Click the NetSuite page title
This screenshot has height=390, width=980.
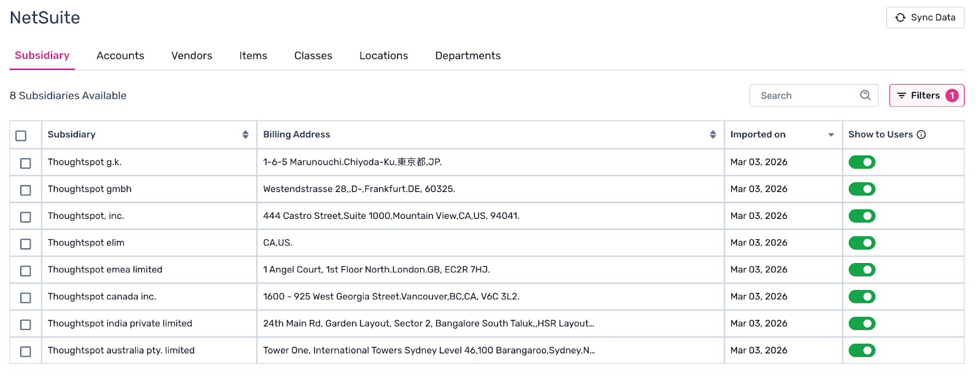coord(45,18)
